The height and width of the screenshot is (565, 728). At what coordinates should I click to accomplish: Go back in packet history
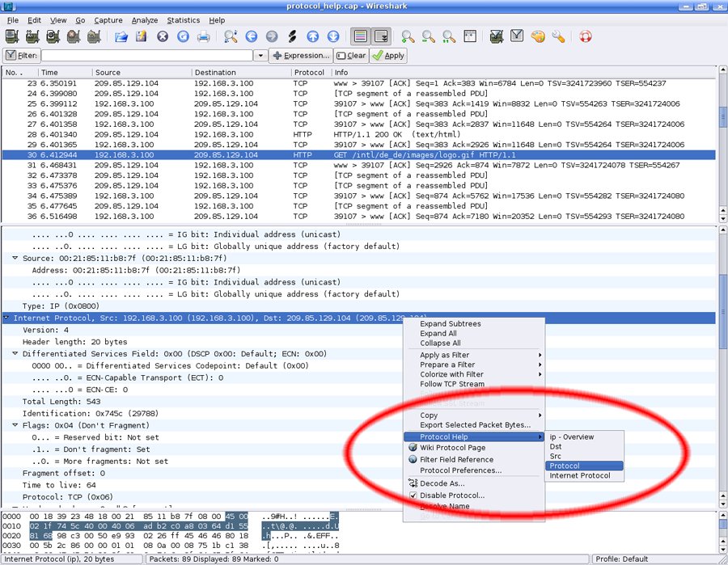[x=252, y=36]
